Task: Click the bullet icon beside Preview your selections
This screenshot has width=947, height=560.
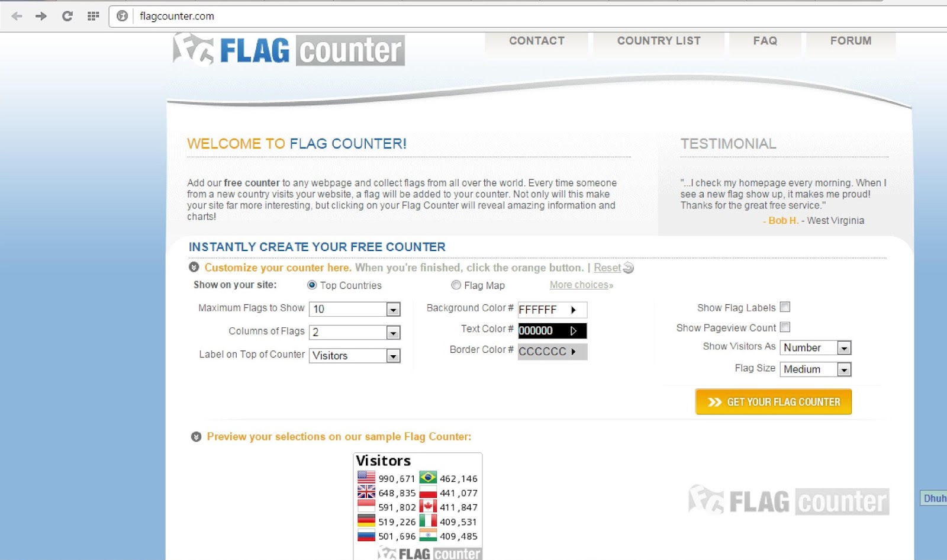Action: (x=196, y=437)
